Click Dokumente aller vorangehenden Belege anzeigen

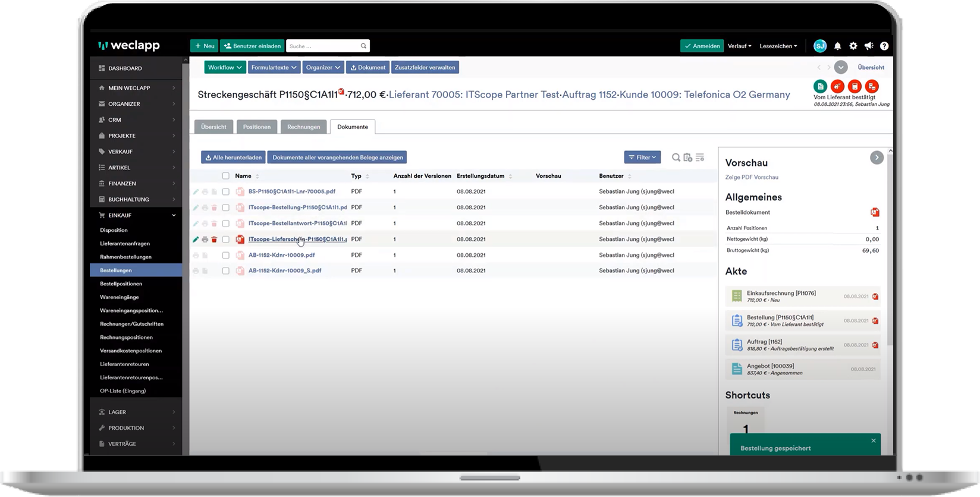[337, 158]
